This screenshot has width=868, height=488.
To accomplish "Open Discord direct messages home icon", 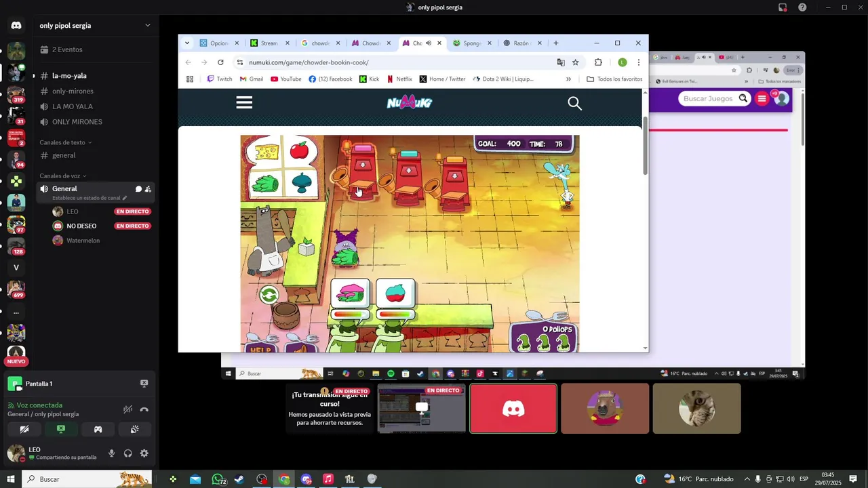I will coord(16,26).
